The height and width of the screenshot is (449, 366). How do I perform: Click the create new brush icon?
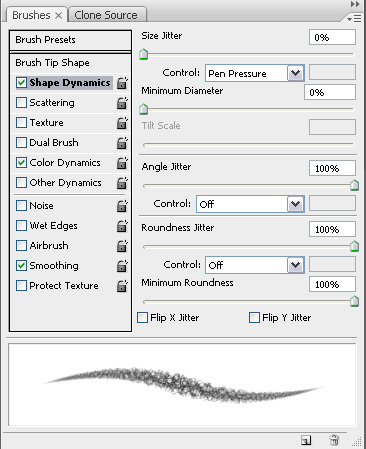pyautogui.click(x=306, y=440)
